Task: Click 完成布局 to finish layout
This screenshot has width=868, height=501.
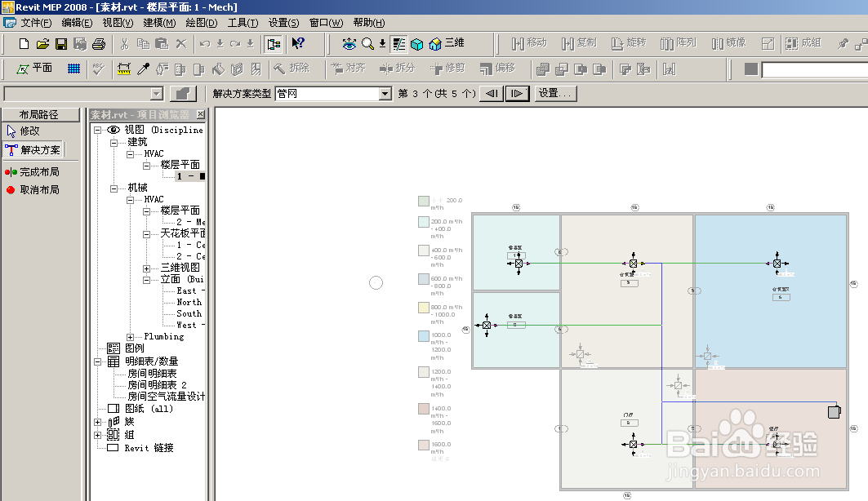Action: pos(32,172)
